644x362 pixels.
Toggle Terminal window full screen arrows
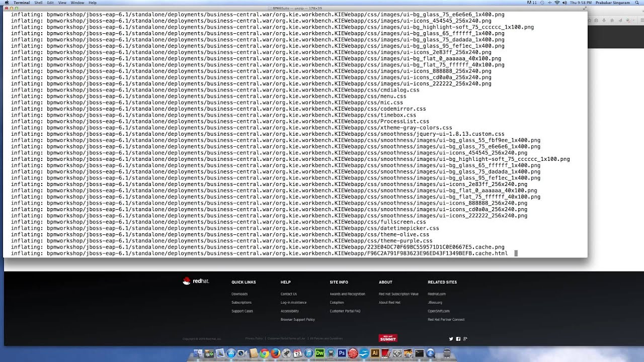point(585,9)
